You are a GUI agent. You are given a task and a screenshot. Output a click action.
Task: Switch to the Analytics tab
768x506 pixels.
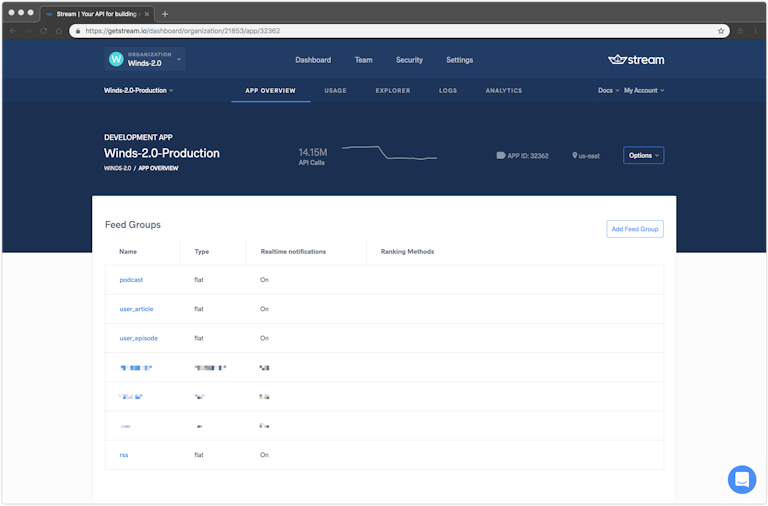[x=504, y=91]
